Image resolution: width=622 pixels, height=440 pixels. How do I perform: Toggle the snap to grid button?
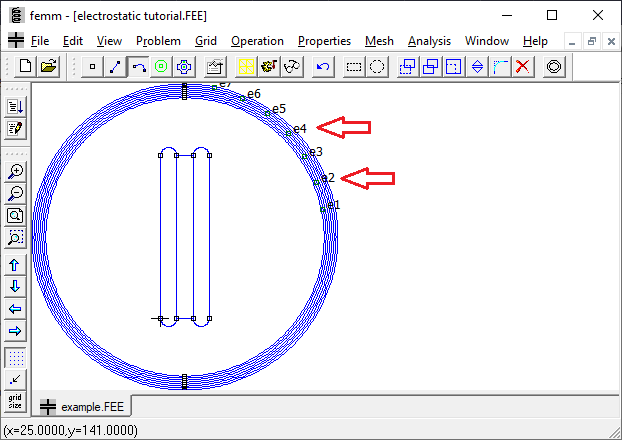(x=16, y=379)
